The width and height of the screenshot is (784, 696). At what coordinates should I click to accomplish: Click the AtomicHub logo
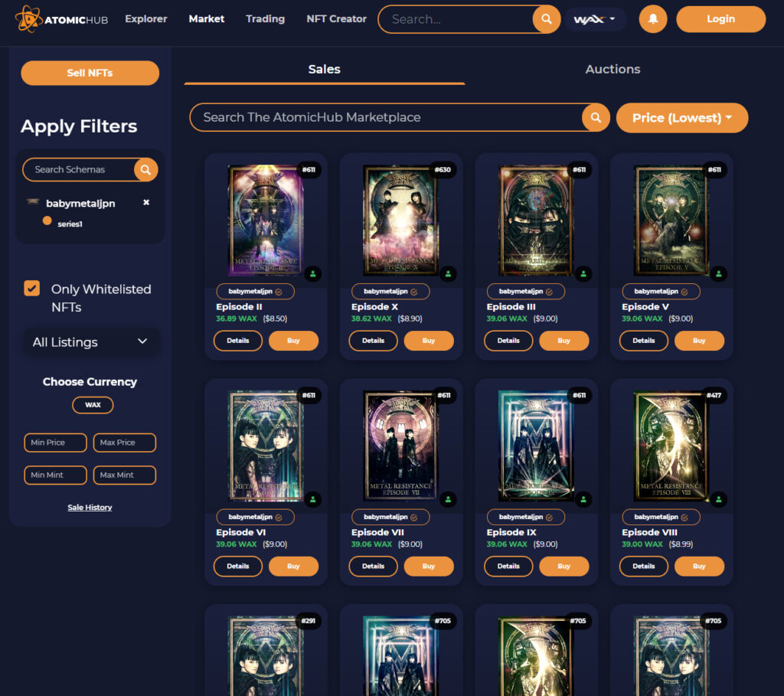(x=61, y=19)
